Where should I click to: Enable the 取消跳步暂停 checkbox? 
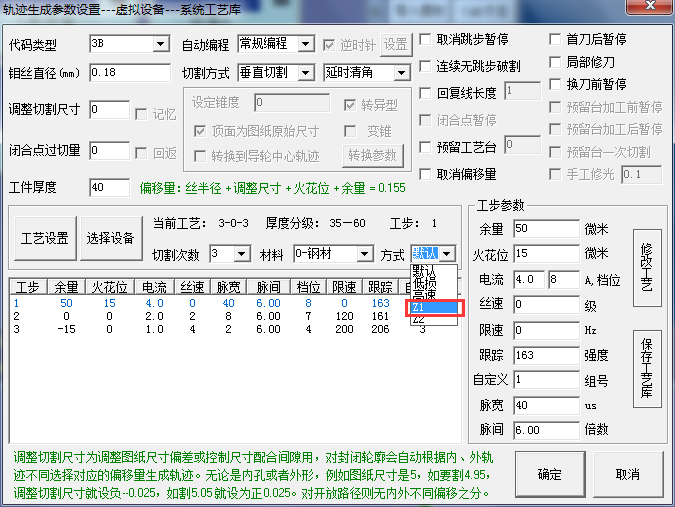(x=425, y=40)
